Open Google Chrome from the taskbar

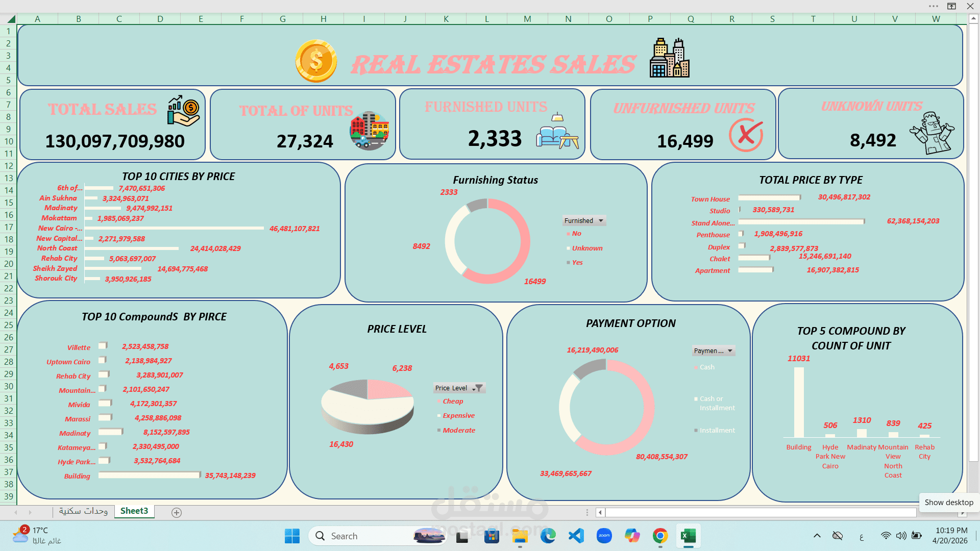point(660,536)
